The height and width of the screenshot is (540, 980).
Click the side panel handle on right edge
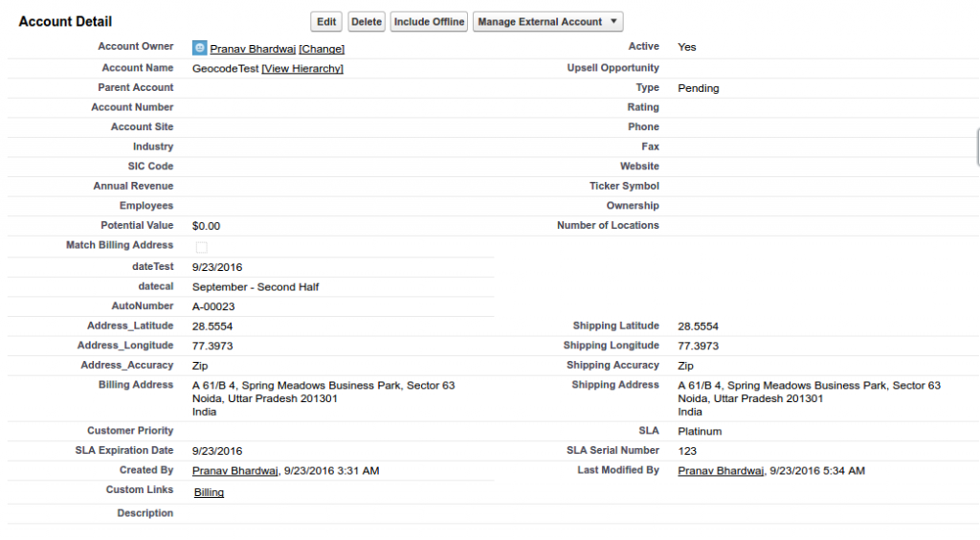[x=976, y=147]
